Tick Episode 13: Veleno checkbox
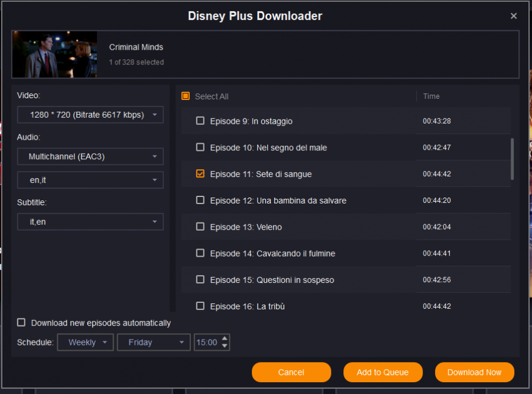The height and width of the screenshot is (394, 532). click(x=200, y=227)
